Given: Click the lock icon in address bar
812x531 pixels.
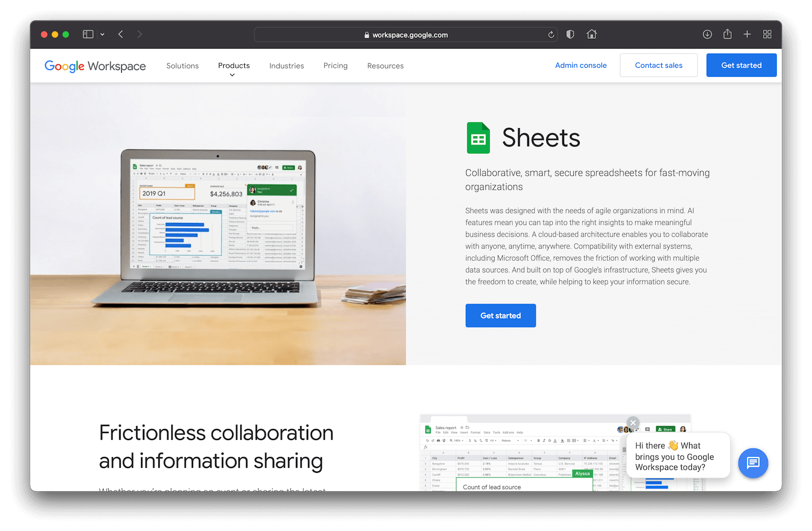Looking at the screenshot, I should point(367,35).
